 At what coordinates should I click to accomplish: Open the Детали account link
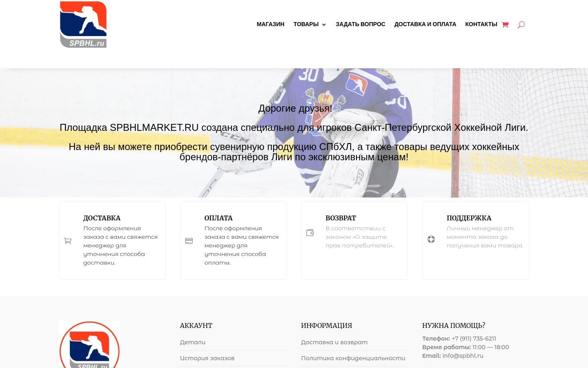point(193,342)
